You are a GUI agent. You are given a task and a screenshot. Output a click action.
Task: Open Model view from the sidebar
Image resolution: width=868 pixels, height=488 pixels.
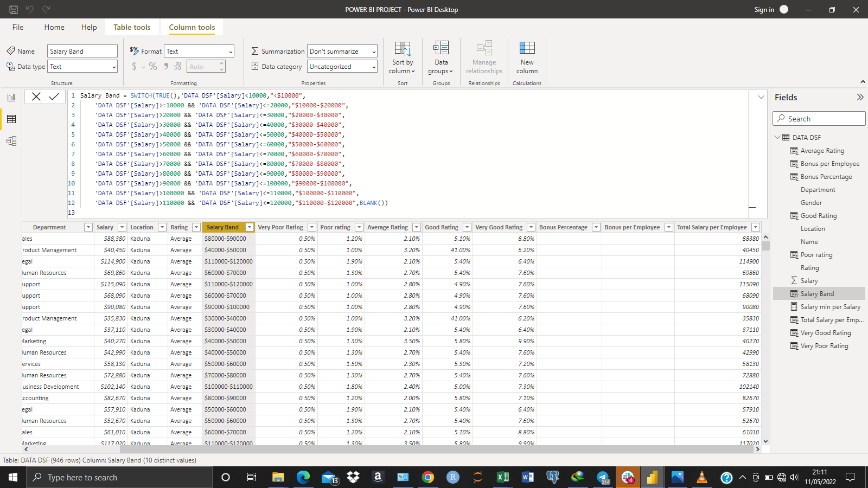point(11,141)
